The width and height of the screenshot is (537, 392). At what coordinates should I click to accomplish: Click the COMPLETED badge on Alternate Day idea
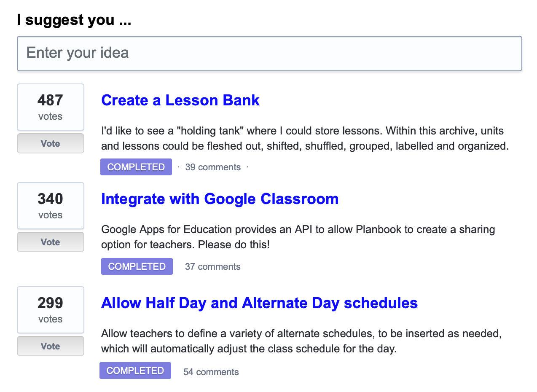pyautogui.click(x=135, y=370)
